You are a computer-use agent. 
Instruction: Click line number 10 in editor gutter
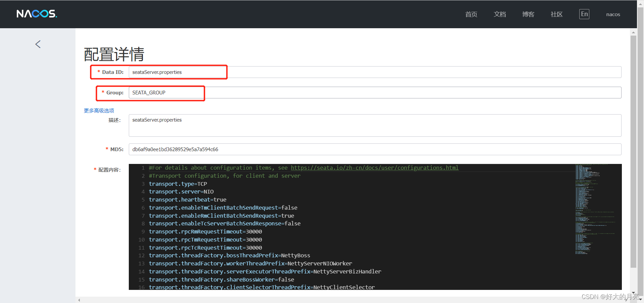pos(142,240)
